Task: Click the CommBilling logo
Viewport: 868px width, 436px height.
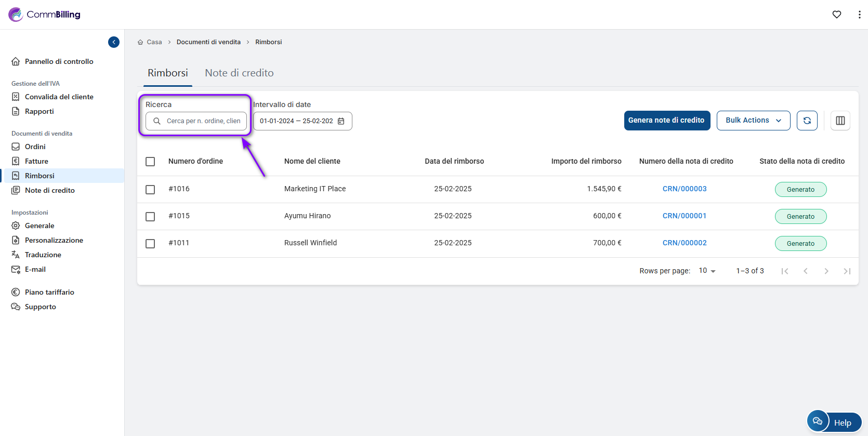Action: tap(45, 15)
